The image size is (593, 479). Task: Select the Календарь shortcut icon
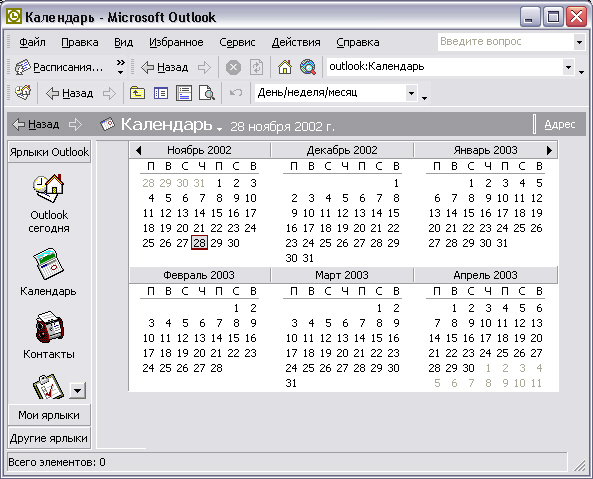49,264
